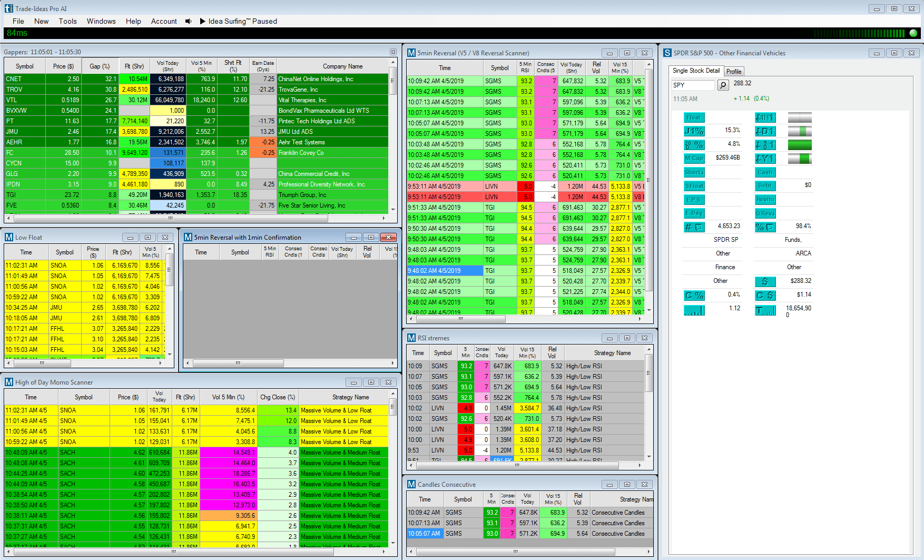Click the EPS icon

click(694, 200)
